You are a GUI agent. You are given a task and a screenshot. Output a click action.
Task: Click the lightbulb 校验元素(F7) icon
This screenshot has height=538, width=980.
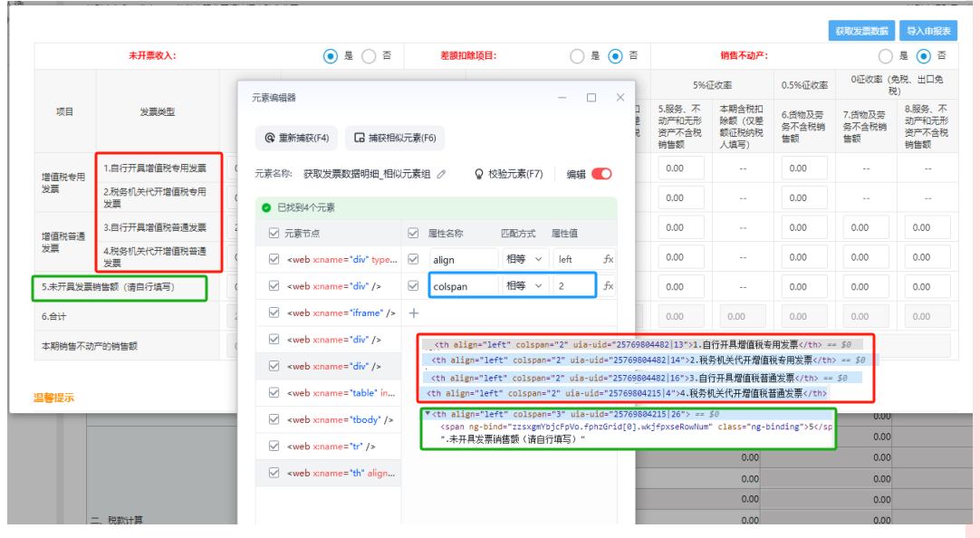[x=480, y=174]
